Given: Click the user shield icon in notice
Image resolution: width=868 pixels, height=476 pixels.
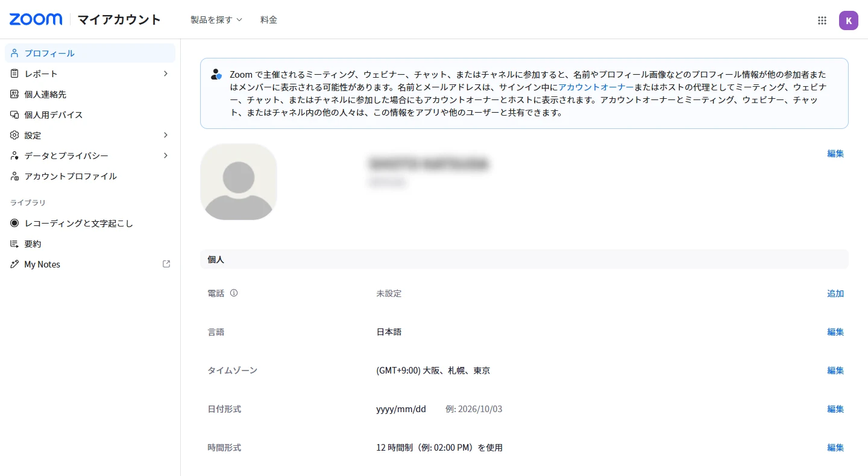Looking at the screenshot, I should pos(216,75).
